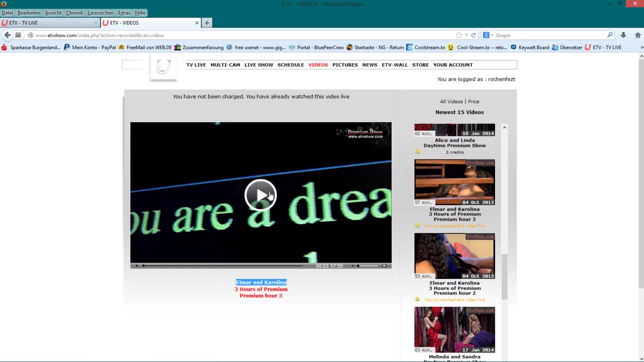The height and width of the screenshot is (362, 644).
Task: Open the SCHEDULE page link
Action: 290,65
